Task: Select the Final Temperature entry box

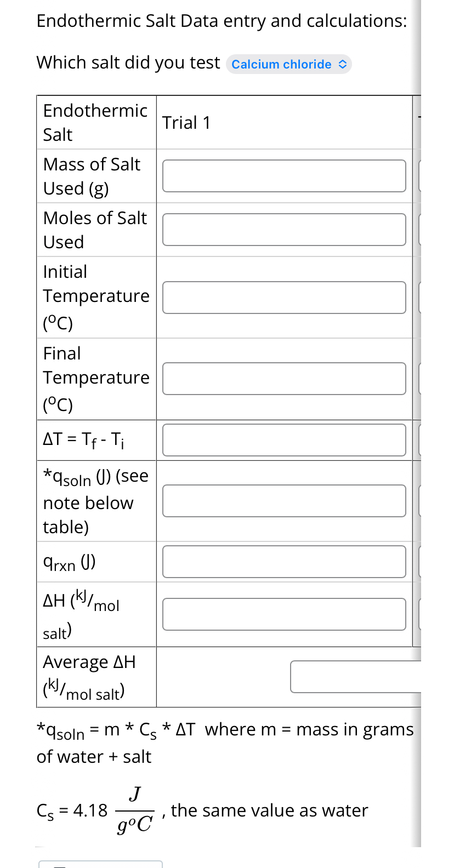Action: tap(283, 378)
